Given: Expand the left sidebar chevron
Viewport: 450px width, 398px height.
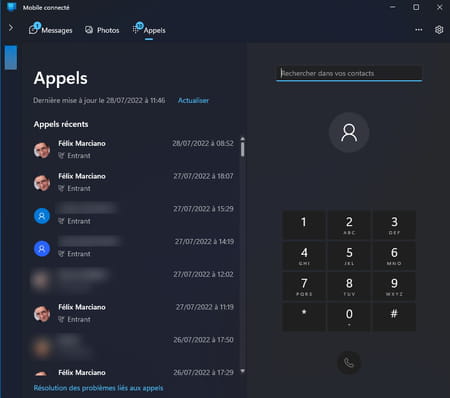Looking at the screenshot, I should [11, 27].
